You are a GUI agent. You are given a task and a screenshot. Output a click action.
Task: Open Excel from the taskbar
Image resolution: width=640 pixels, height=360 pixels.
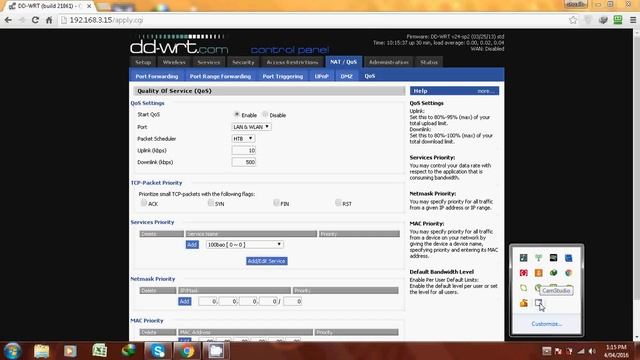tap(99, 351)
